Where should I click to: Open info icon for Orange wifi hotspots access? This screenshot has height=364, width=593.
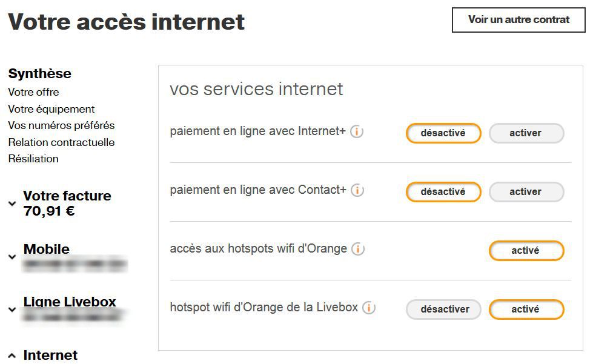click(358, 249)
